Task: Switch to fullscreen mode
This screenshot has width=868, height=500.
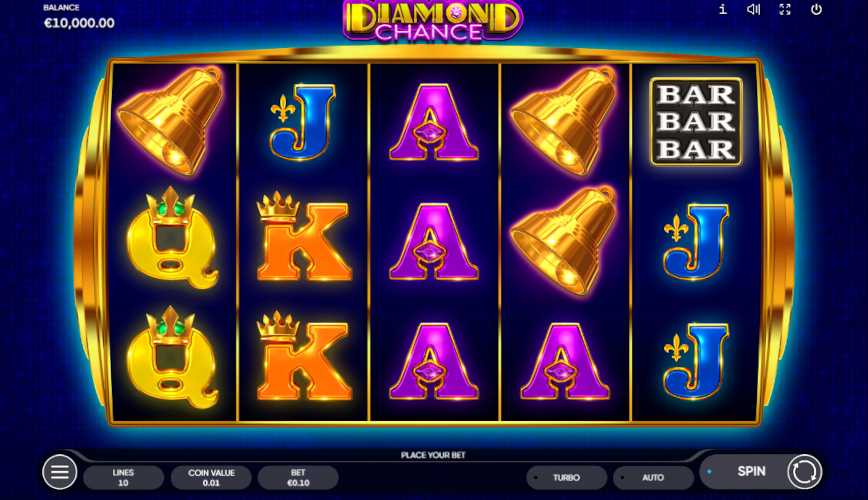Action: pyautogui.click(x=785, y=9)
